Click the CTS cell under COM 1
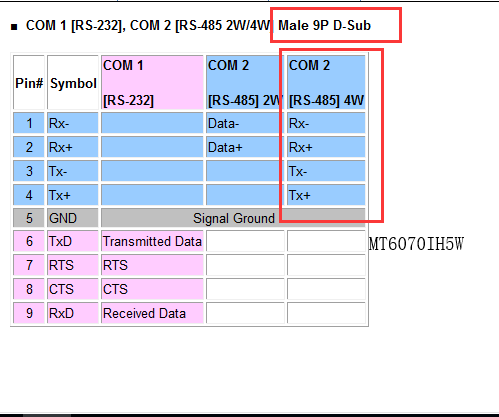499x417 pixels. (152, 289)
